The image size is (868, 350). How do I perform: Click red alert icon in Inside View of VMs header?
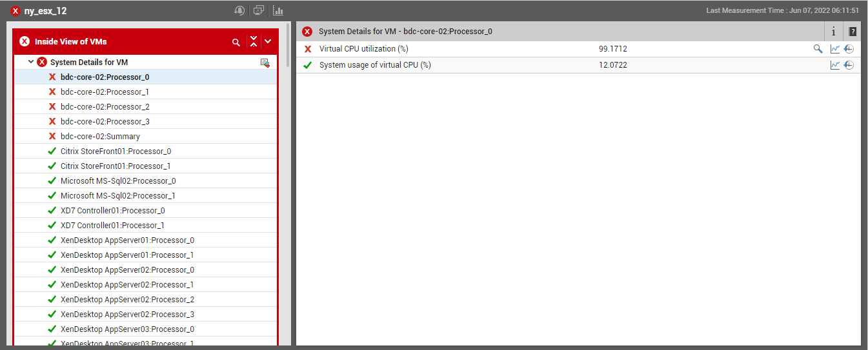(25, 41)
